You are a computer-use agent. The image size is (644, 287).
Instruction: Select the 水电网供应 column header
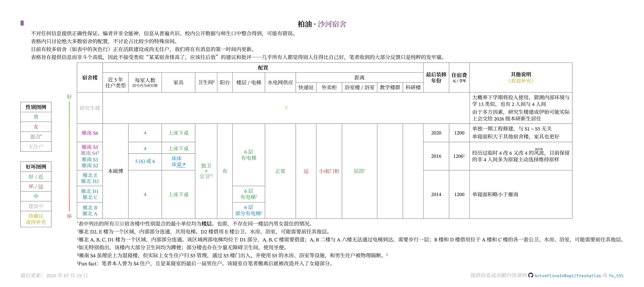[280, 82]
